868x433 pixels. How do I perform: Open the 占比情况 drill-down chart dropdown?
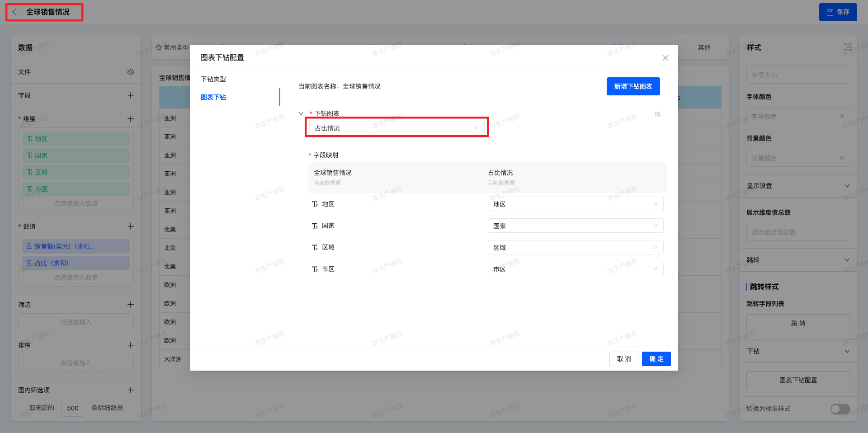396,128
